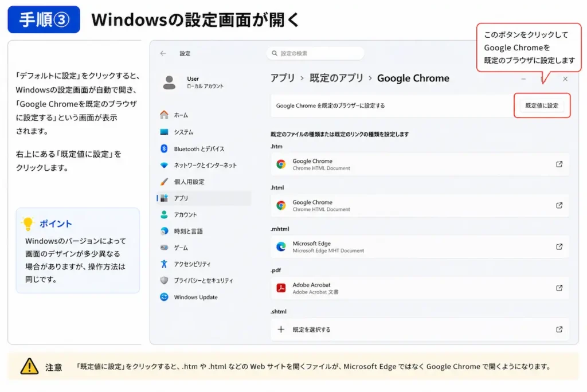
Task: Click the Apps icon in sidebar
Action: (164, 198)
